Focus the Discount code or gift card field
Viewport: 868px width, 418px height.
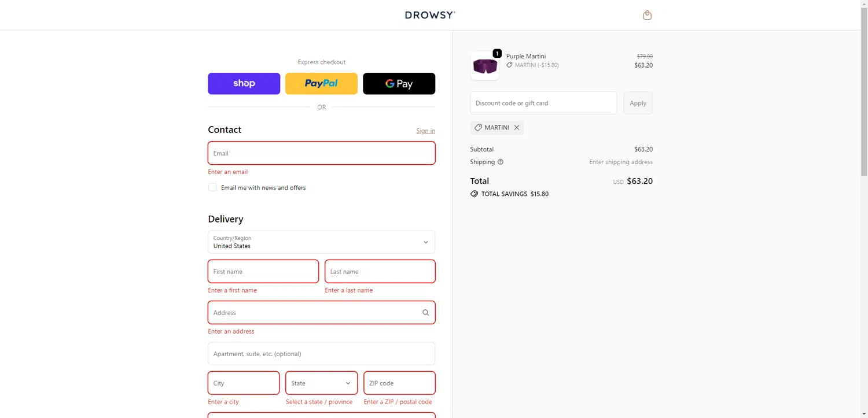click(x=543, y=103)
